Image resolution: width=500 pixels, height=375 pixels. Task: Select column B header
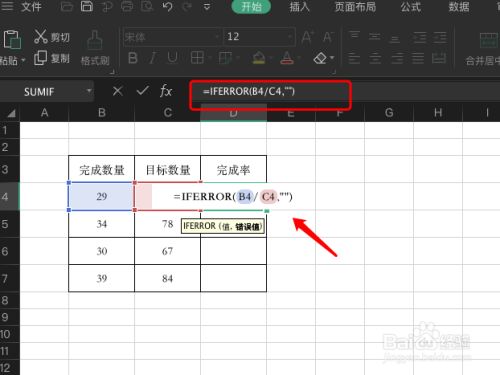(x=102, y=113)
